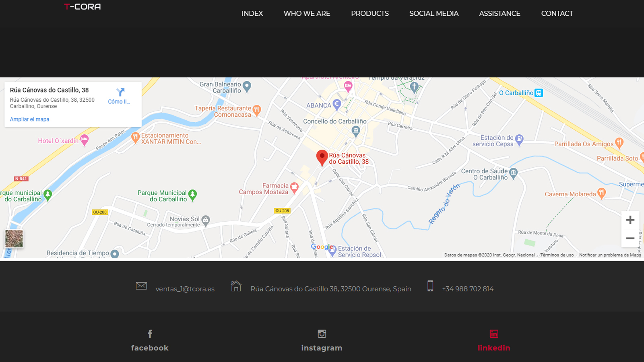
Task: Navigate to SOCIAL MEDIA section
Action: point(433,13)
